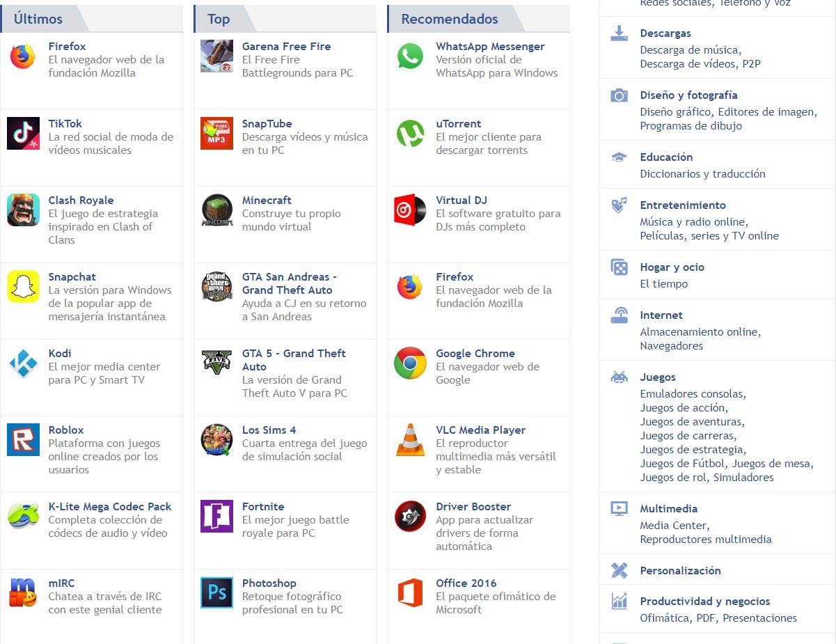Click the Firefox icon in Recomendados column
The height and width of the screenshot is (644, 836).
410,287
